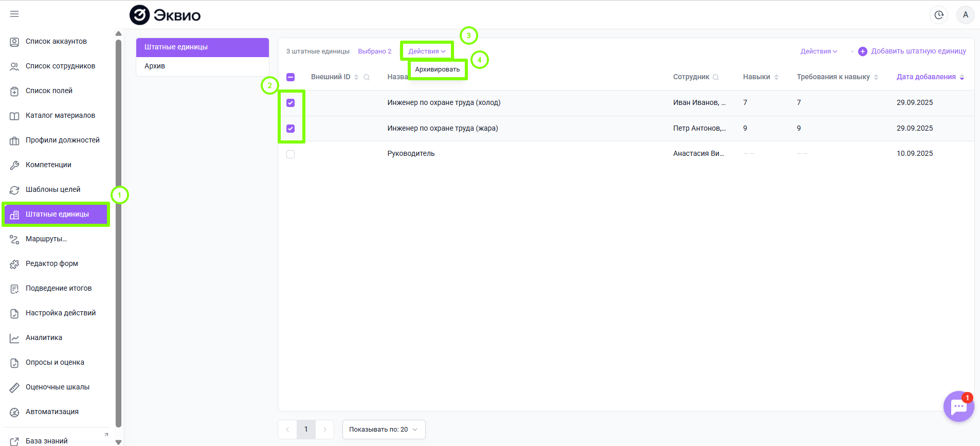The width and height of the screenshot is (980, 446).
Task: Toggle the select-all header checkbox
Action: click(291, 77)
